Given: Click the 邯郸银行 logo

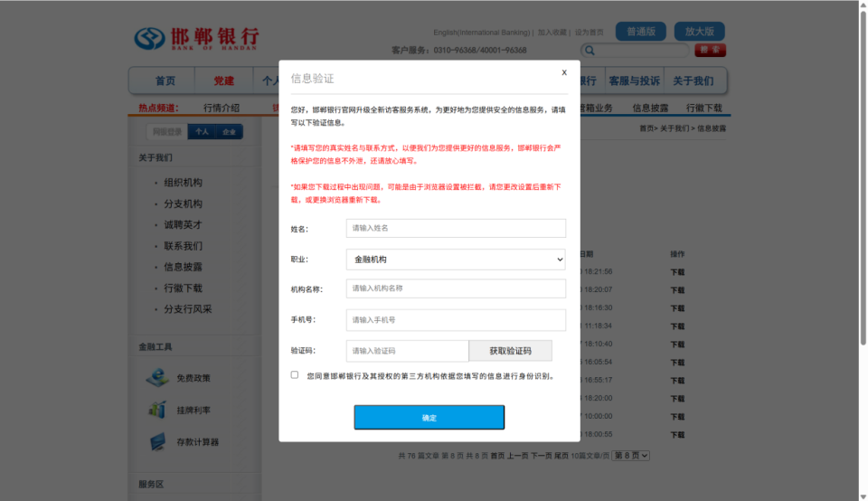Looking at the screenshot, I should tap(196, 39).
